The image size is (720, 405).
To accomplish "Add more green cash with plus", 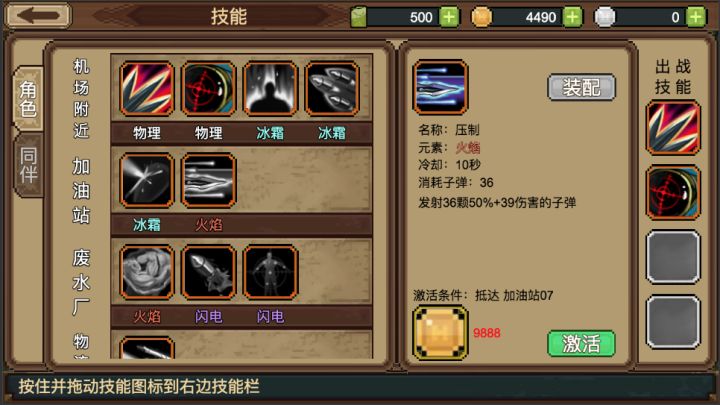I will tap(449, 17).
